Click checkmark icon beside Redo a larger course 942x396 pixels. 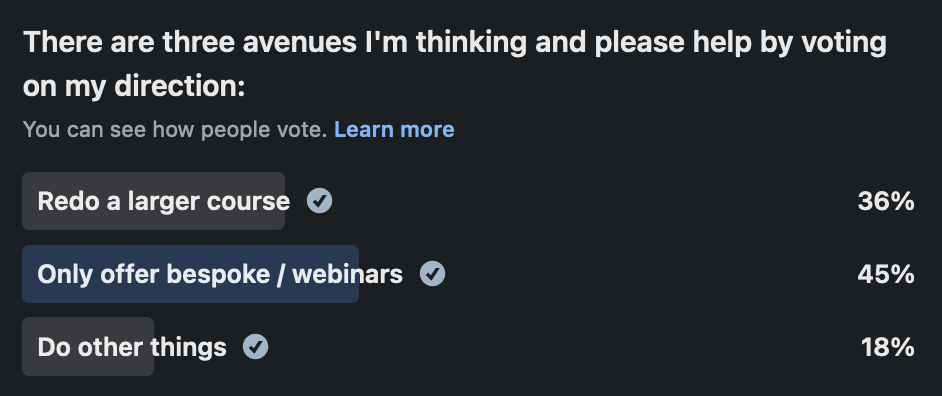[320, 201]
